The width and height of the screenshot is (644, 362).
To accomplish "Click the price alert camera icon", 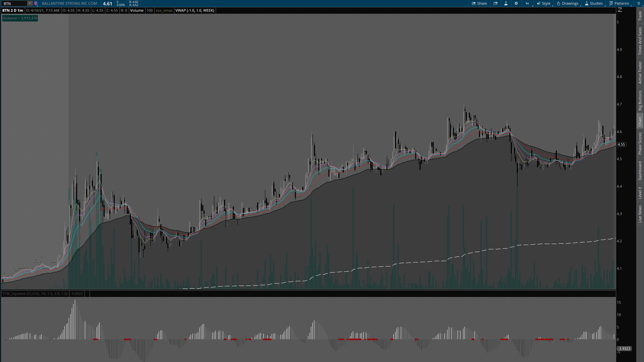I will point(495,3).
